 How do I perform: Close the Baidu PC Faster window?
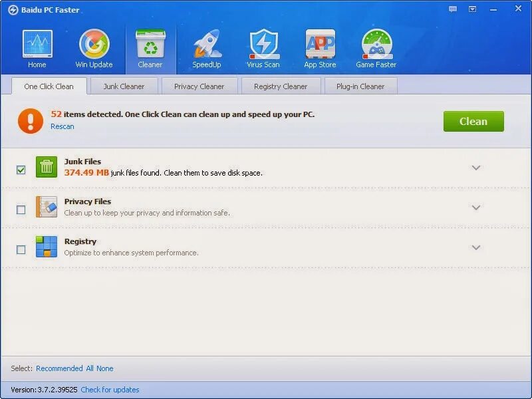tap(518, 9)
